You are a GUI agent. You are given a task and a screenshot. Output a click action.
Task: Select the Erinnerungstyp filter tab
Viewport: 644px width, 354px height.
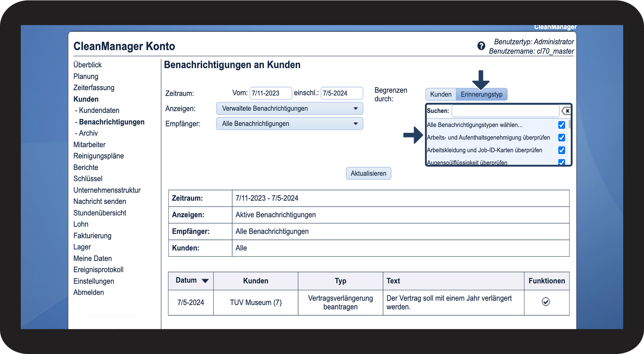point(481,94)
